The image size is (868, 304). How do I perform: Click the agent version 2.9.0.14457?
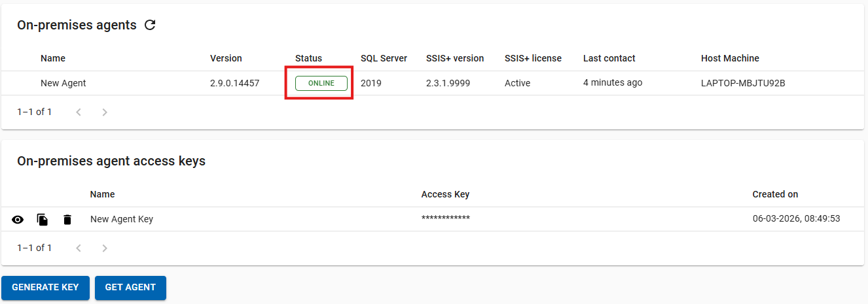(x=235, y=83)
